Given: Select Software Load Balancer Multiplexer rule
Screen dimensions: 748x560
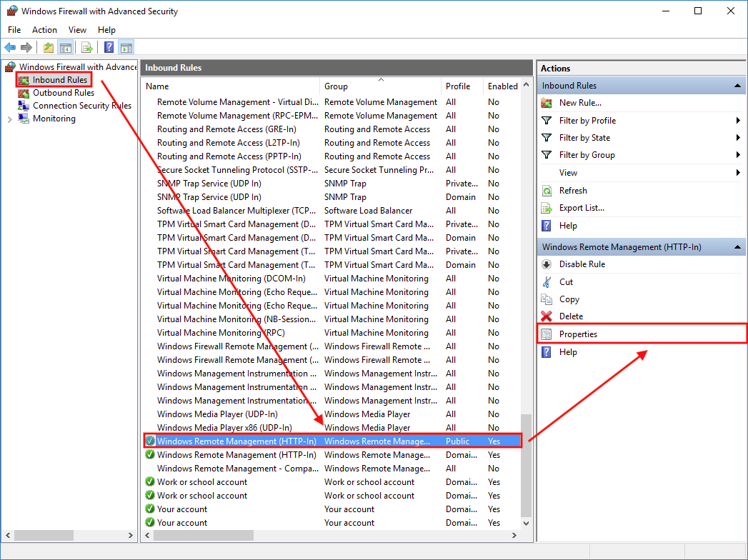Looking at the screenshot, I should (x=331, y=211).
